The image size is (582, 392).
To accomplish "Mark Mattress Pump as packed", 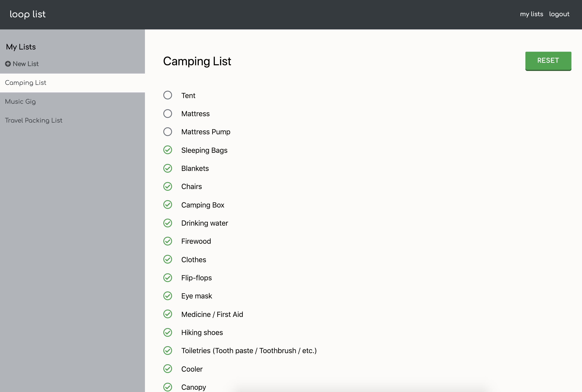I will point(168,132).
